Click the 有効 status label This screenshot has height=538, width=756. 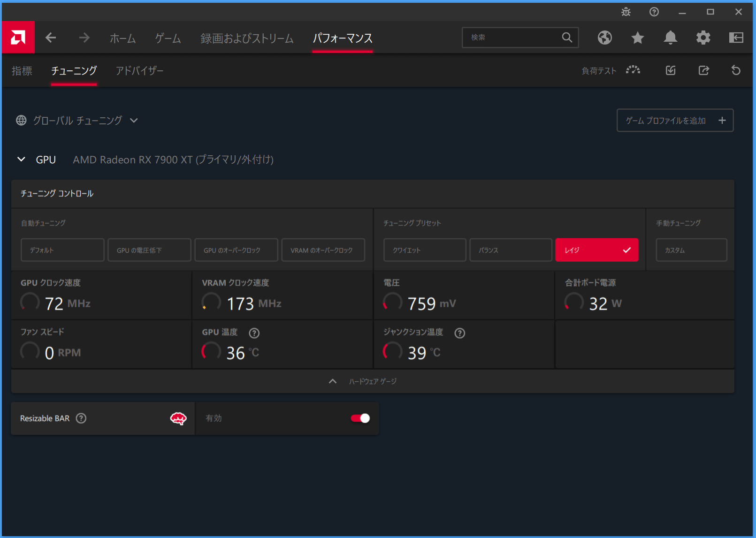tap(214, 418)
